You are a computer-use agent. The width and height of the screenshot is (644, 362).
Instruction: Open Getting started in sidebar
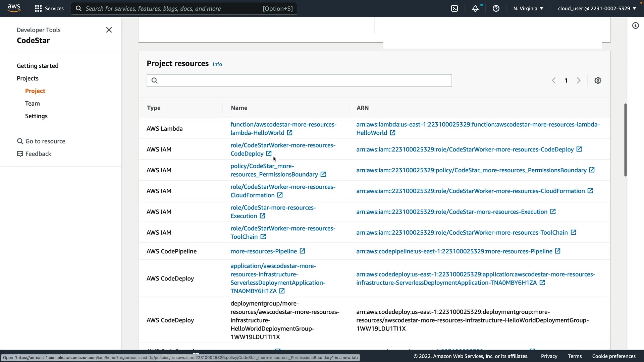pos(38,66)
